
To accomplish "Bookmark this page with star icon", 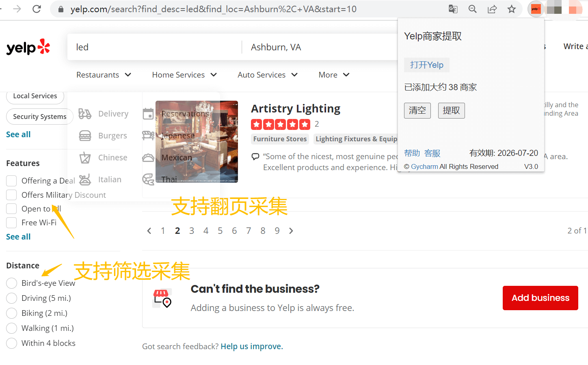I will tap(512, 9).
